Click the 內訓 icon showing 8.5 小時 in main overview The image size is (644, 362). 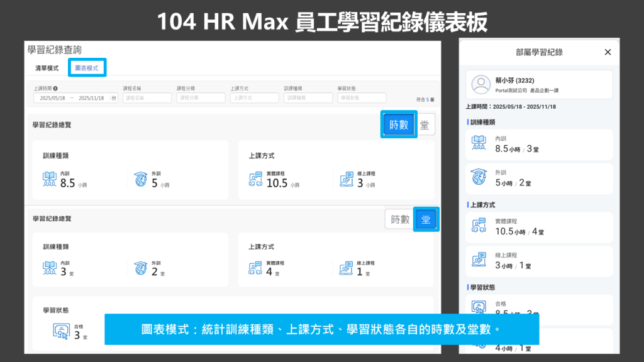point(50,180)
